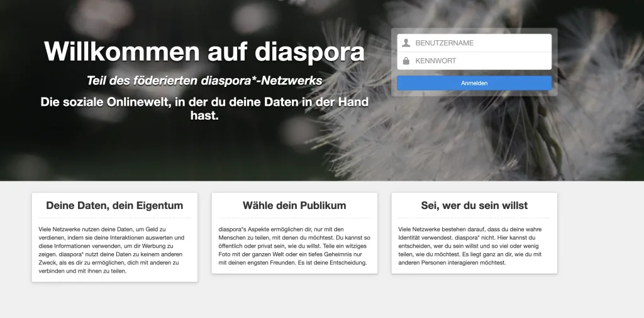Click divider line under 'Wähle dein Publikum'

pos(294,218)
